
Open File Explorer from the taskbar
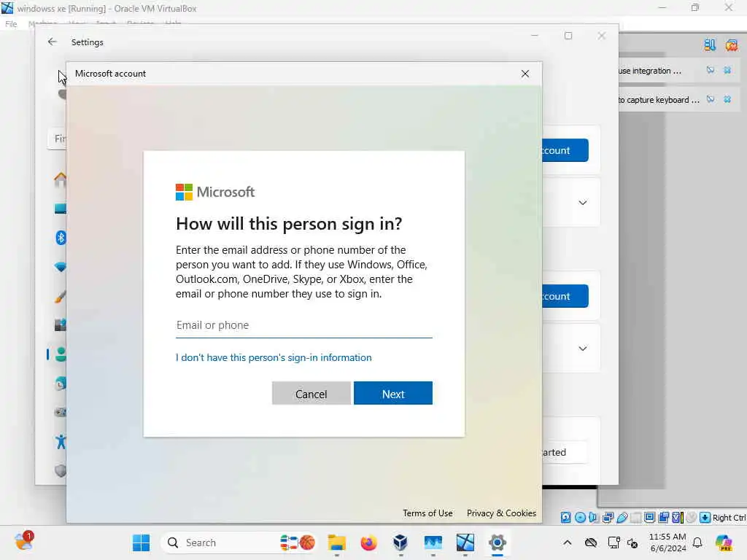(337, 542)
